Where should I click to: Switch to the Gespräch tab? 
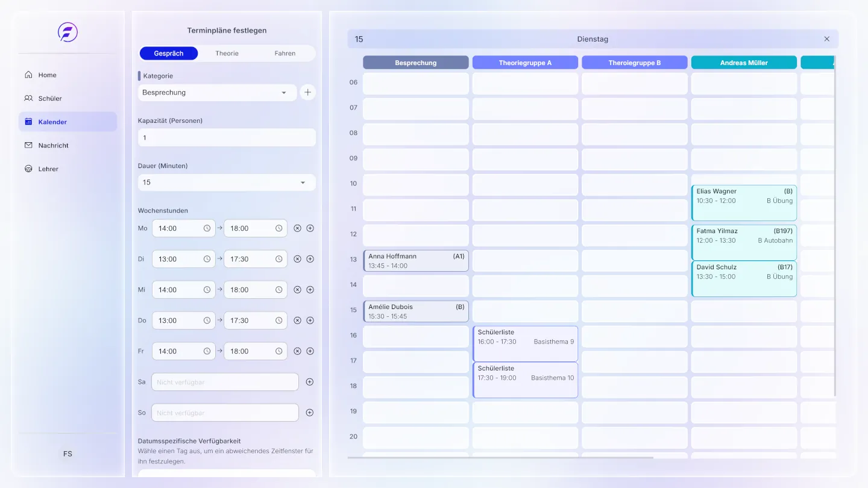click(169, 53)
